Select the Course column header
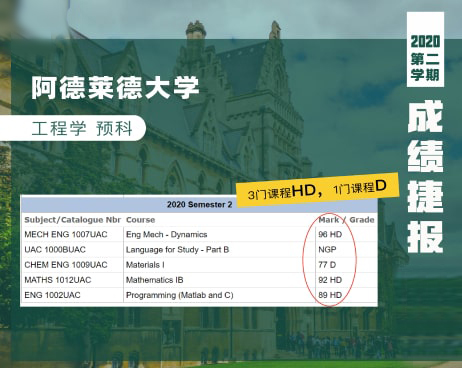 point(140,220)
